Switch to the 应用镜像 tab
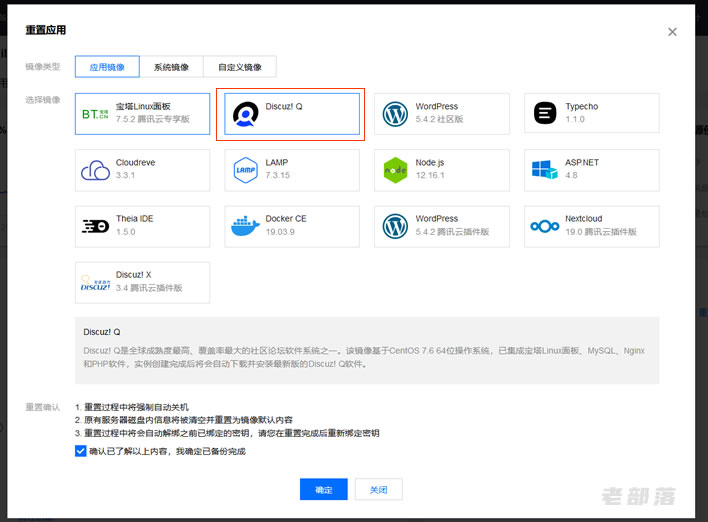The height and width of the screenshot is (522, 708). tap(107, 67)
